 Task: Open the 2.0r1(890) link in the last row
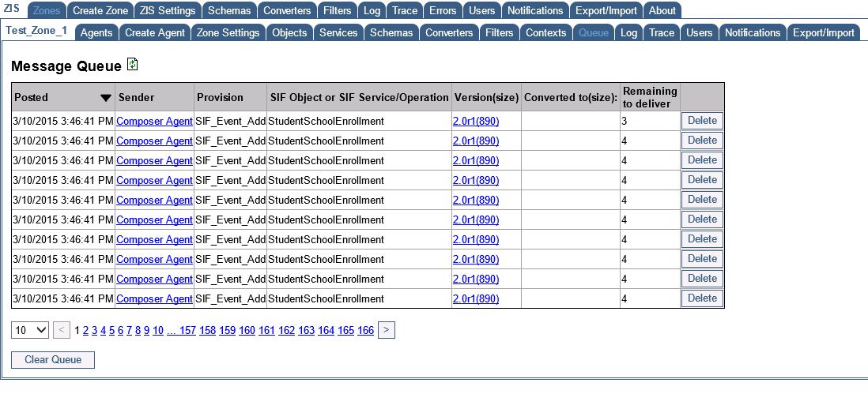(476, 299)
